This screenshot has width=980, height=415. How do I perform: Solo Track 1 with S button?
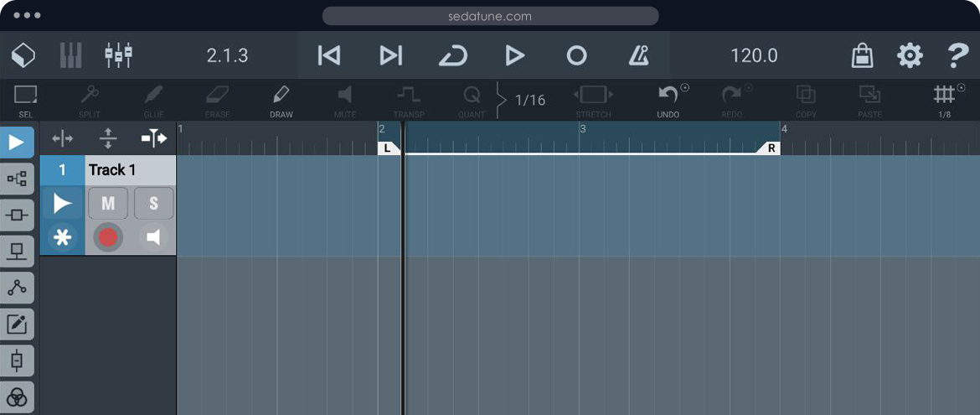pos(153,203)
